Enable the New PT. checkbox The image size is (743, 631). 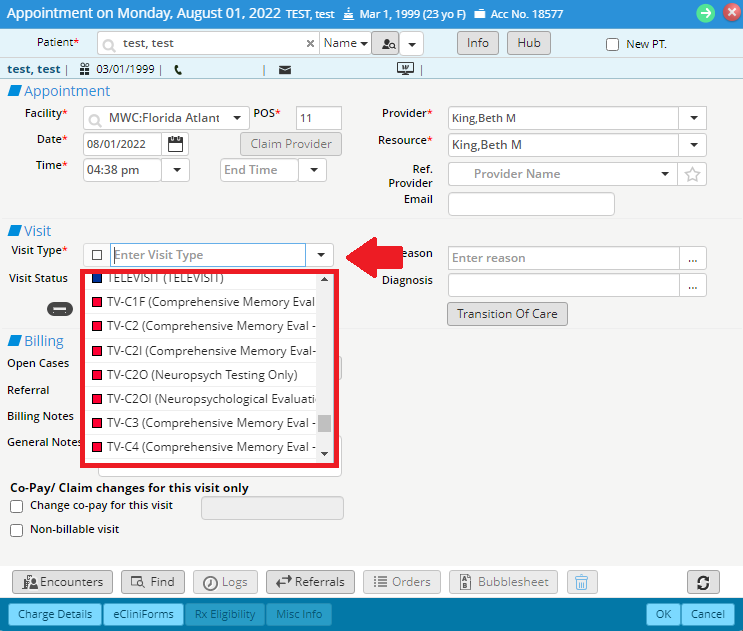pyautogui.click(x=613, y=45)
